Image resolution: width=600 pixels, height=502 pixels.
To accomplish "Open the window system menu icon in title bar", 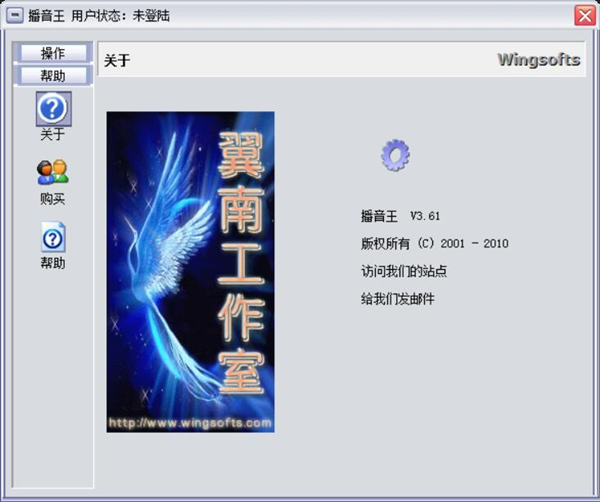I will point(15,16).
